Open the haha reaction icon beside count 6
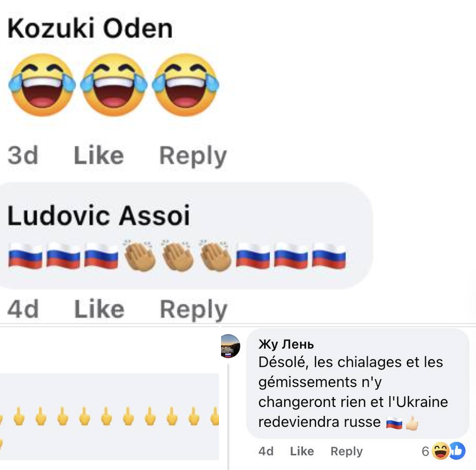 click(x=440, y=451)
